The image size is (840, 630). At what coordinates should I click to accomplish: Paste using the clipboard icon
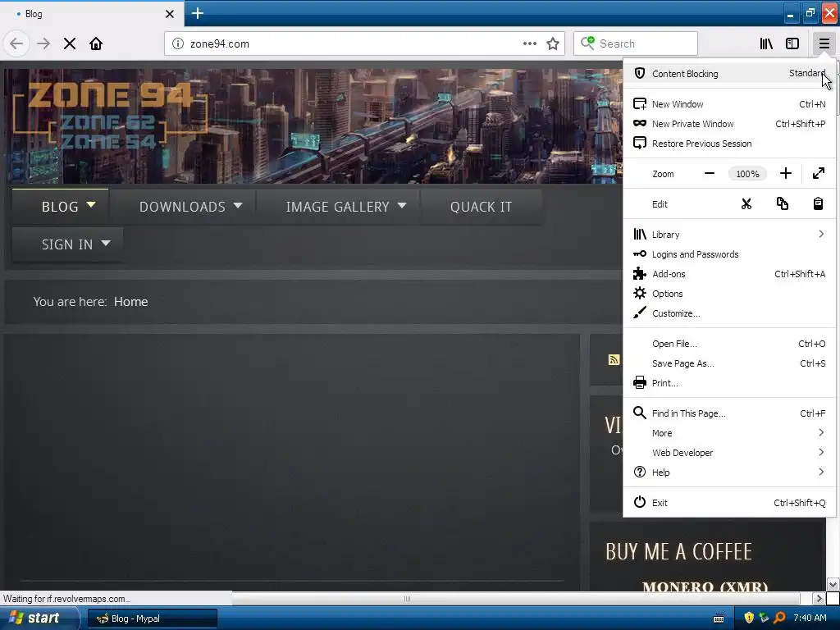pyautogui.click(x=818, y=204)
